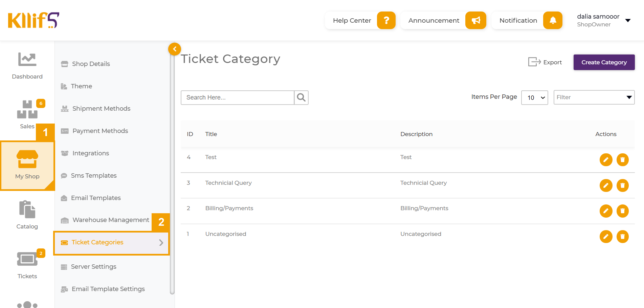Open the Tickets sidebar icon

click(x=27, y=260)
